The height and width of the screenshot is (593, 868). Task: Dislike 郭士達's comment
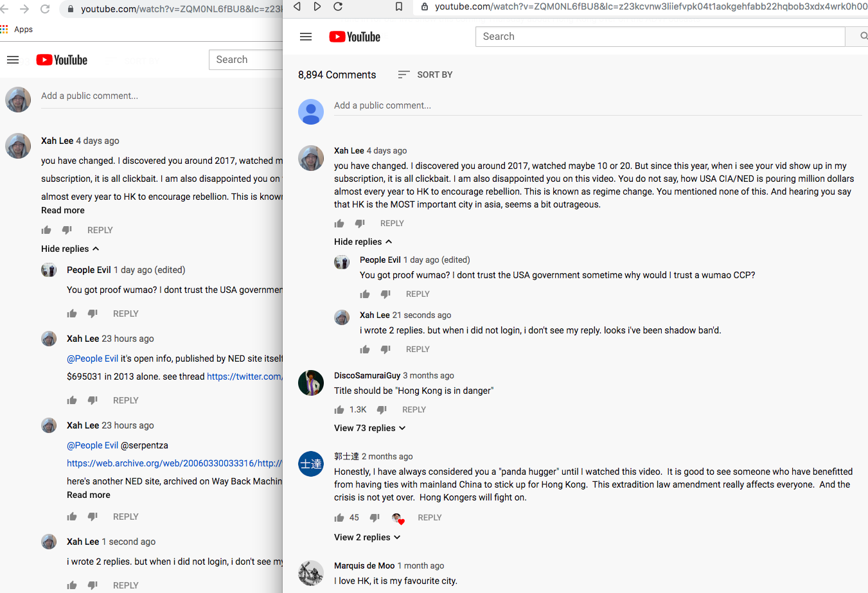pyautogui.click(x=375, y=518)
